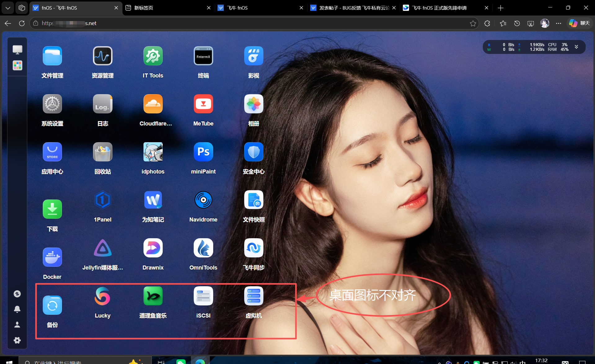Click the browser address bar

pos(248,23)
